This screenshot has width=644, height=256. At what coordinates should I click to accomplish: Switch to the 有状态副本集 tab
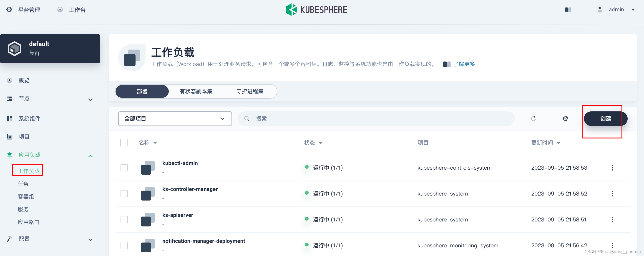196,91
